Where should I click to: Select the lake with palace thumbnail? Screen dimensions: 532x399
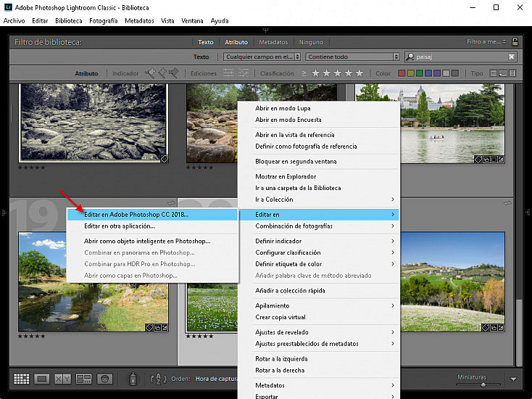452,124
